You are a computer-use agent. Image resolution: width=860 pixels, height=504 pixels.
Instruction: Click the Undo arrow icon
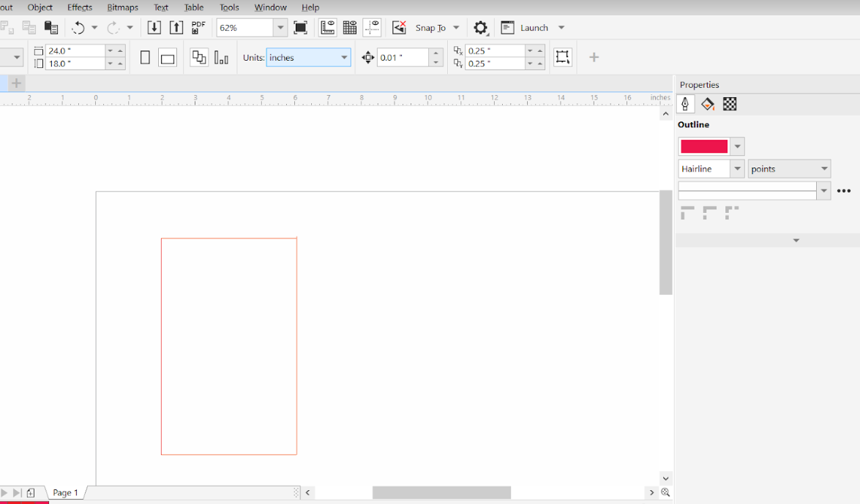click(78, 27)
